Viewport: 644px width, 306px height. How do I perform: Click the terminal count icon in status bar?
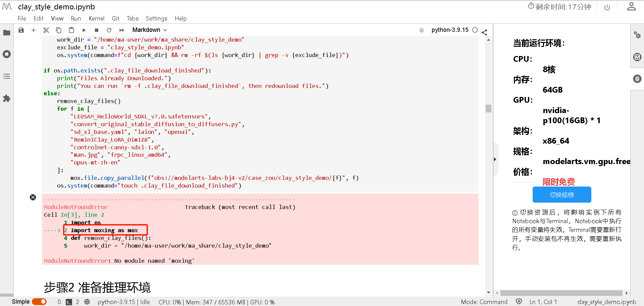coord(69,302)
